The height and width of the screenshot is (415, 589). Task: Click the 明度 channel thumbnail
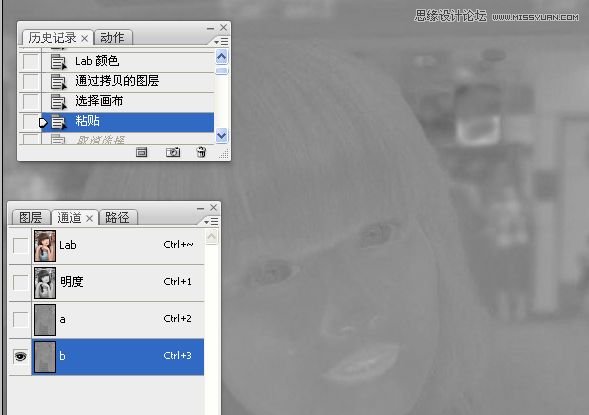click(45, 283)
